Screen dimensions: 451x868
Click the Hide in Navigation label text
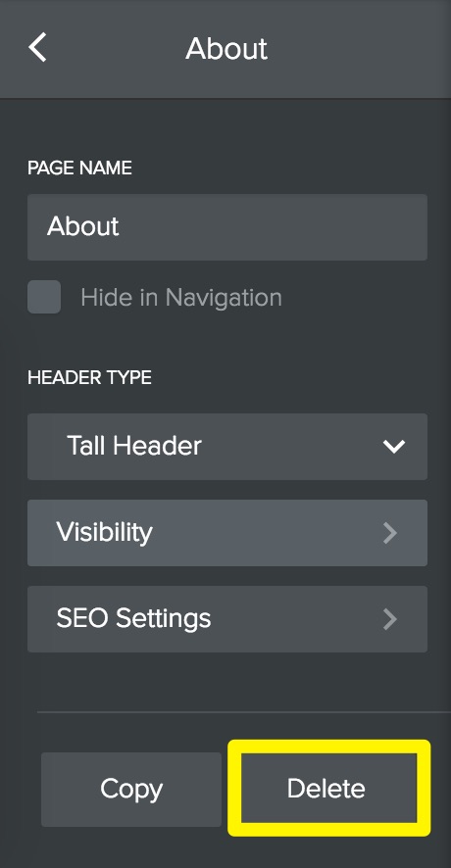pyautogui.click(x=181, y=297)
